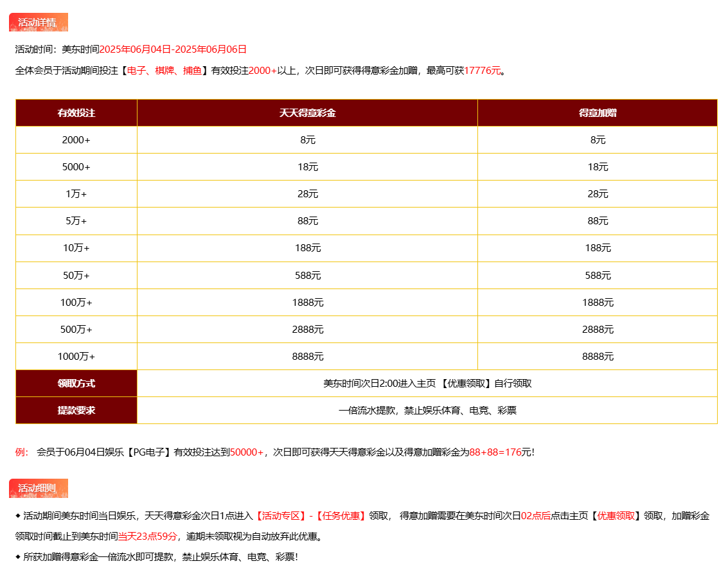Click 88元 in the 天天得意彩金 column
This screenshot has height=568, width=728.
(x=307, y=220)
